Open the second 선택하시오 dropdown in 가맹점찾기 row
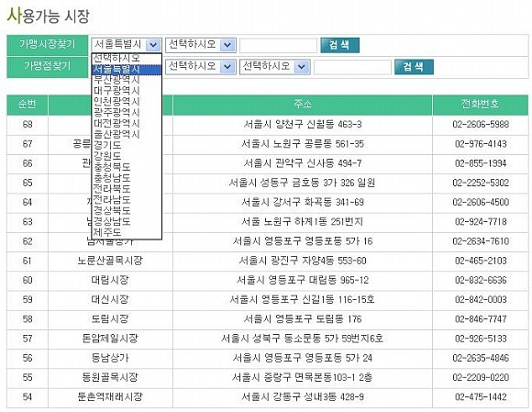This screenshot has height=412, width=532. pos(275,66)
